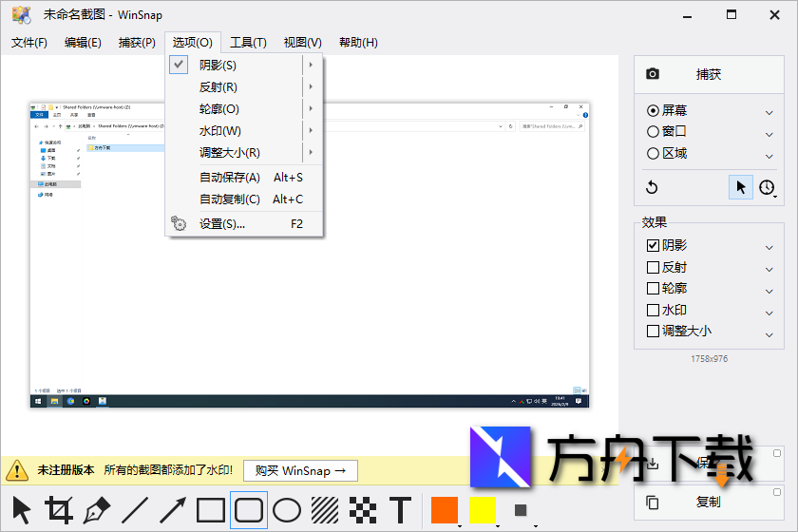The image size is (798, 532).
Task: Expand the 水印 effect settings chevron
Action: pos(769,313)
